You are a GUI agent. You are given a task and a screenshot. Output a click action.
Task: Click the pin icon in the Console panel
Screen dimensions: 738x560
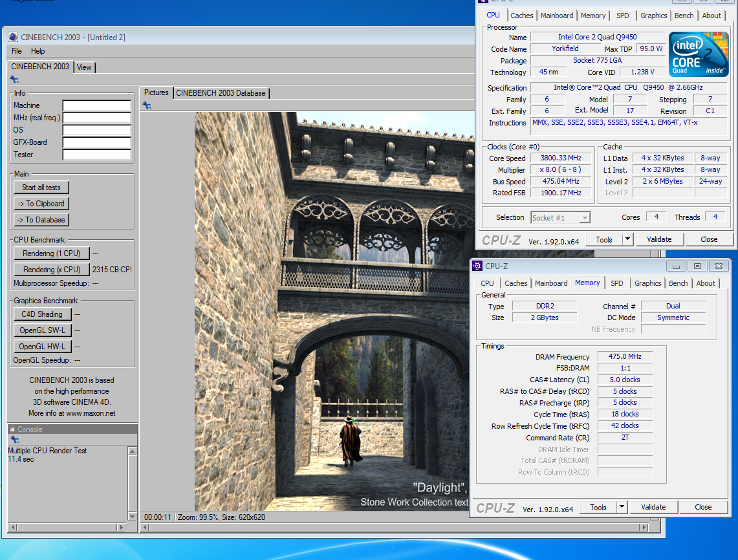(x=15, y=440)
